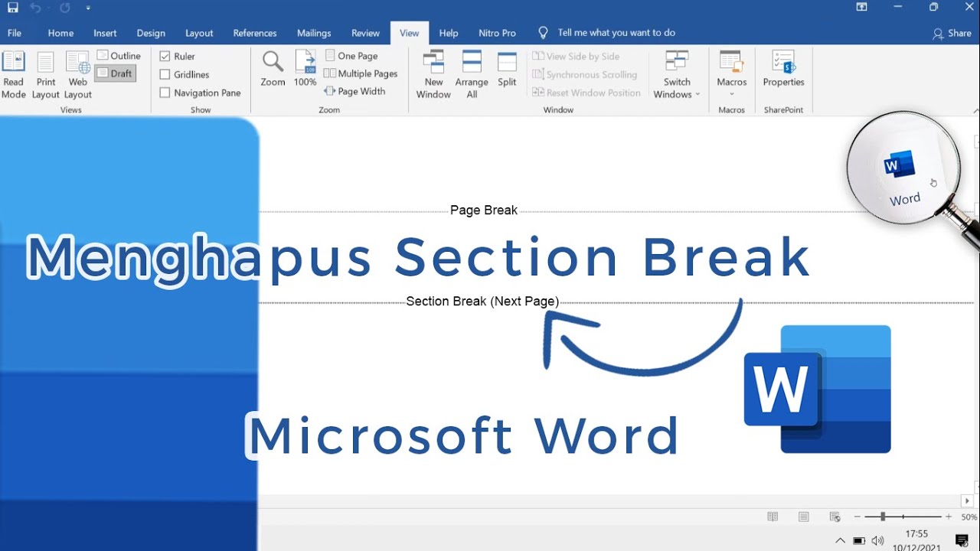Click the Page Break line text
This screenshot has height=551, width=980.
[484, 210]
